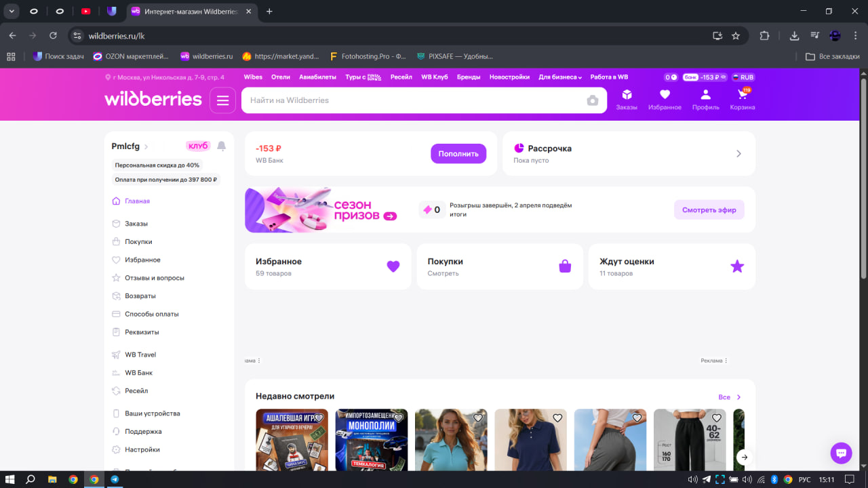Open the Wildberries catalog hamburger menu

click(222, 100)
